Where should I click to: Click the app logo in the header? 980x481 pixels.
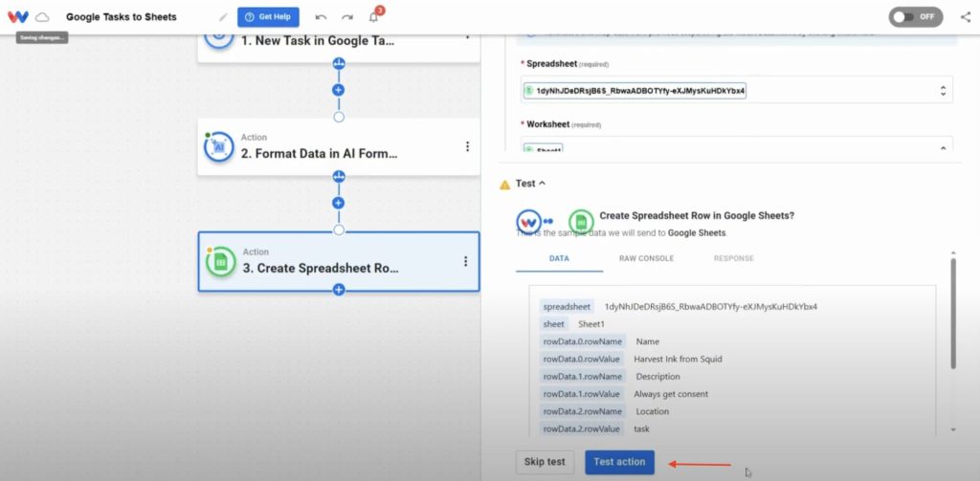pyautogui.click(x=18, y=17)
